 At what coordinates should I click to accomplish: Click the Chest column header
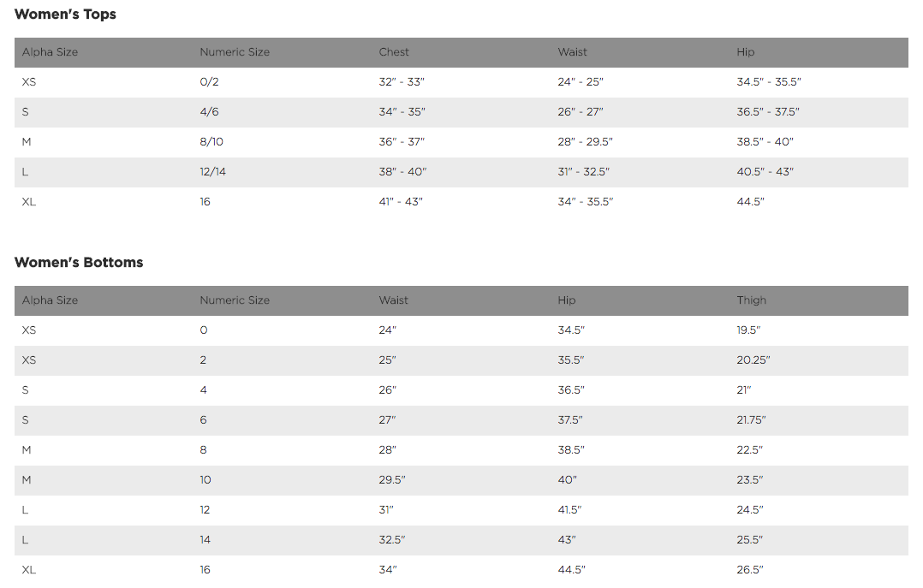(x=394, y=52)
